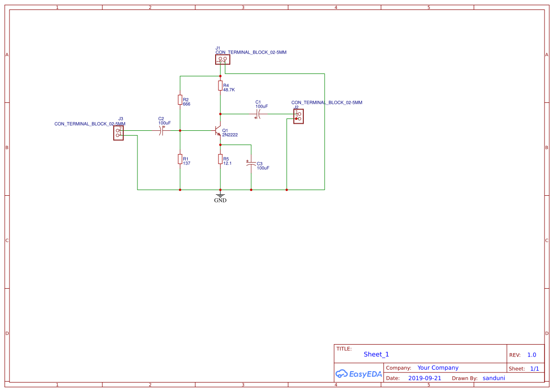Select connector J2 terminal block symbol
554x392 pixels.
coord(298,117)
